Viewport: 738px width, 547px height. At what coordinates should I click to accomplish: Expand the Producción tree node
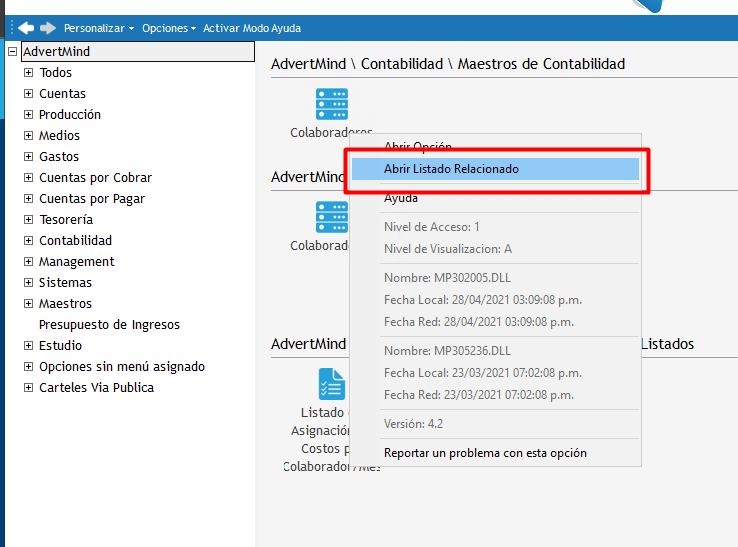click(29, 114)
